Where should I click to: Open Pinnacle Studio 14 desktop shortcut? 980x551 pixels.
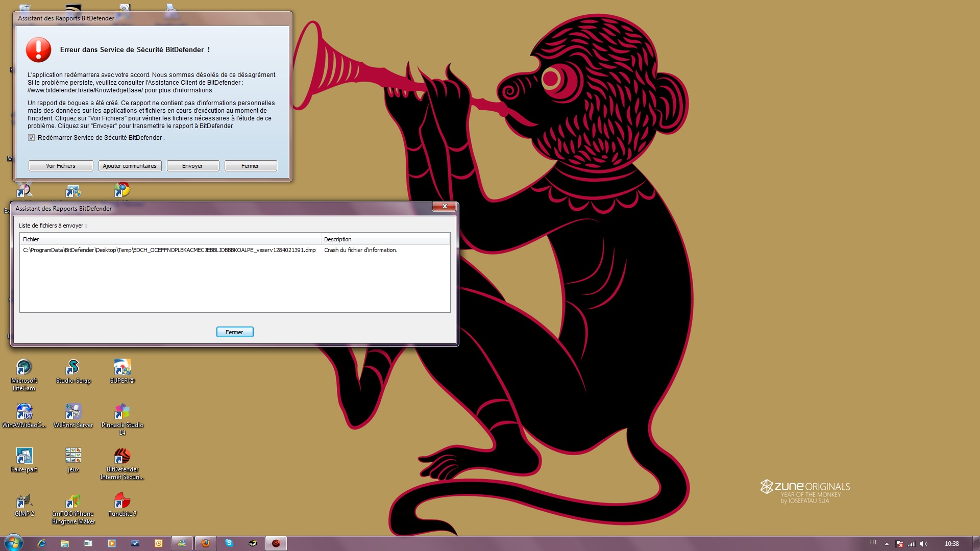click(122, 419)
